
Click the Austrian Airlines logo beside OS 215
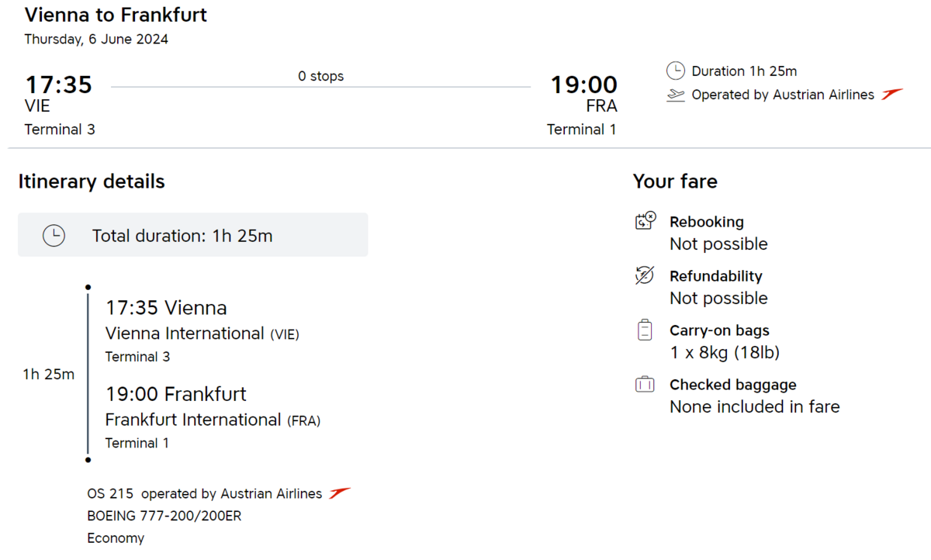pos(340,493)
